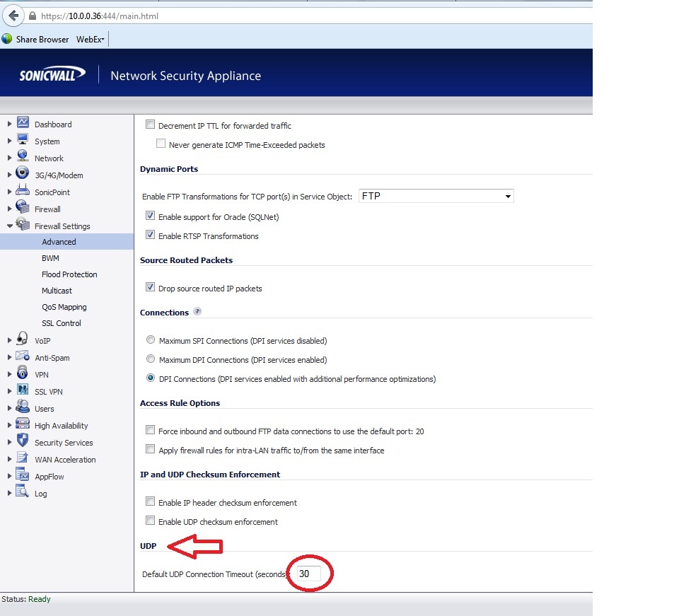The width and height of the screenshot is (679, 616).
Task: Open the Anti-Spam link
Action: pyautogui.click(x=52, y=358)
